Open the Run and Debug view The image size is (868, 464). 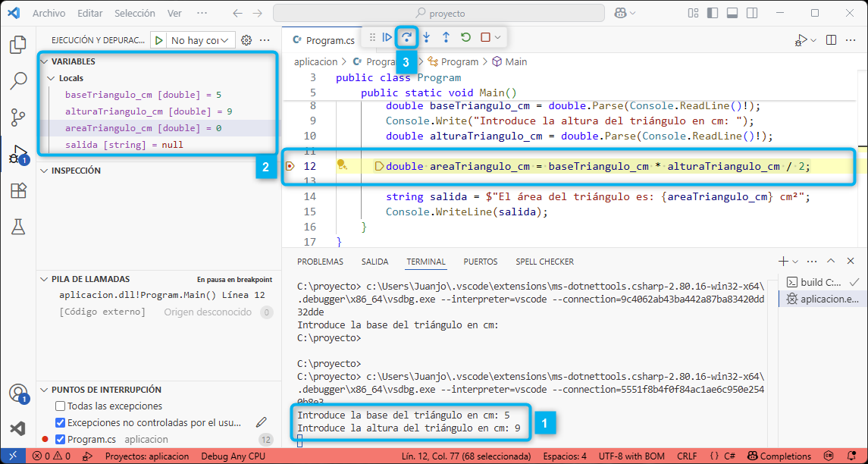[x=18, y=154]
